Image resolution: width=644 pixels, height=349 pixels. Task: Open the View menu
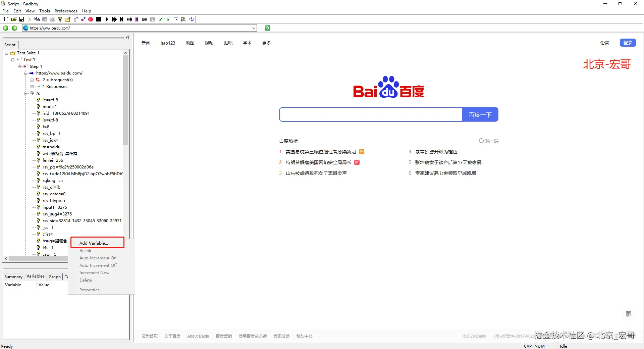point(30,11)
